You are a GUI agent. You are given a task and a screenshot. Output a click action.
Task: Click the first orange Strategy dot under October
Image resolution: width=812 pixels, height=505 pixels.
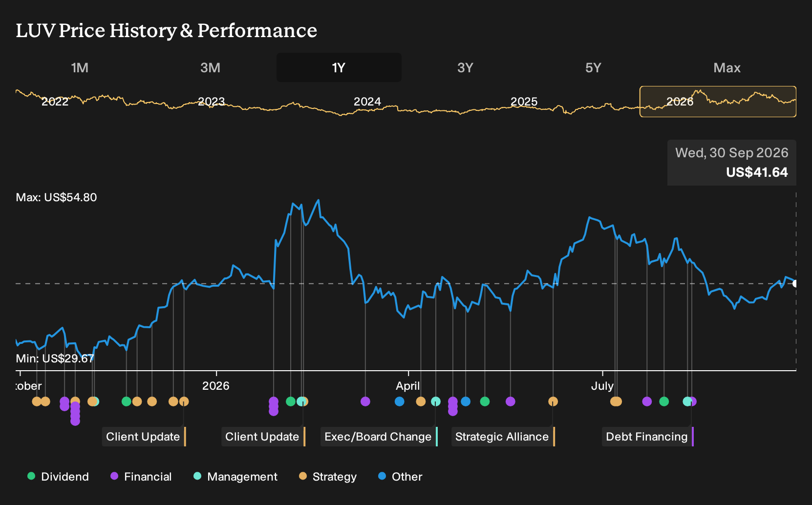point(37,401)
